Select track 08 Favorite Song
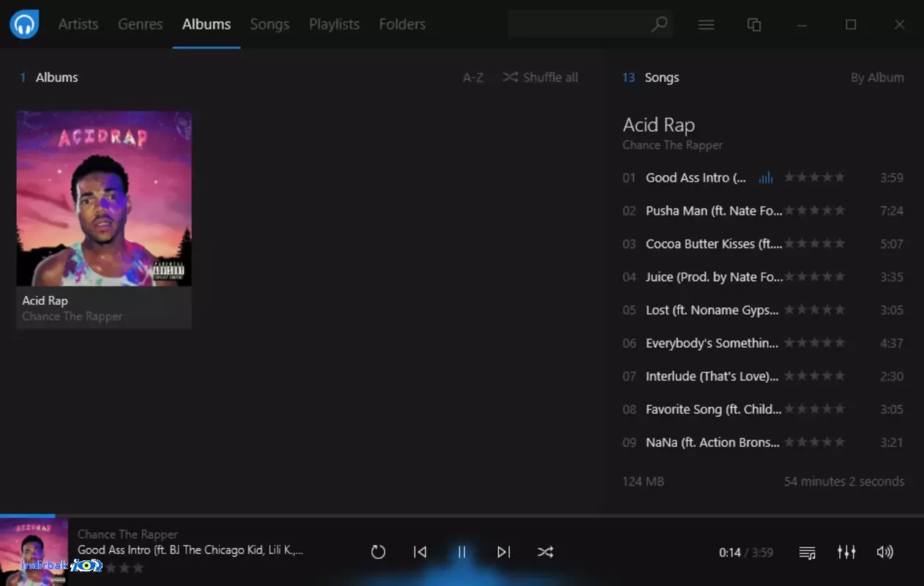Viewport: 924px width, 586px height. pos(762,409)
